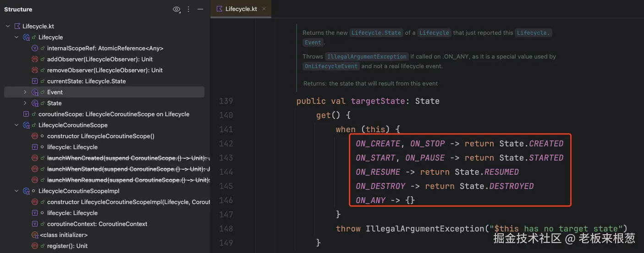Click the property icon of currentState

click(34, 81)
